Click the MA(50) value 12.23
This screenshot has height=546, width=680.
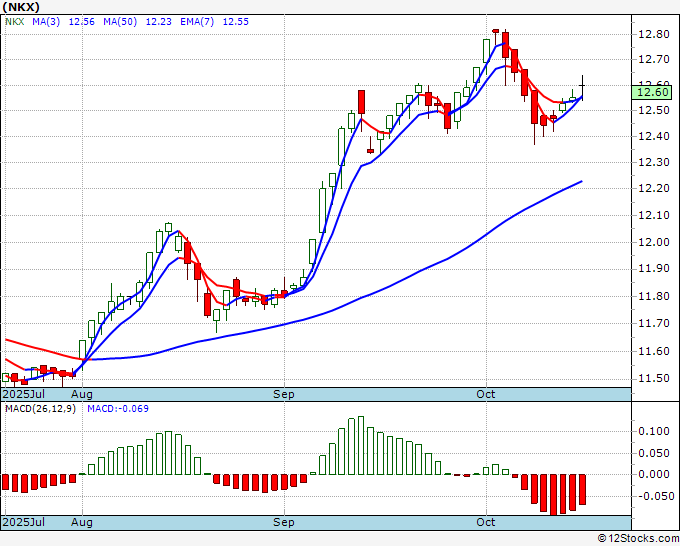pyautogui.click(x=158, y=22)
